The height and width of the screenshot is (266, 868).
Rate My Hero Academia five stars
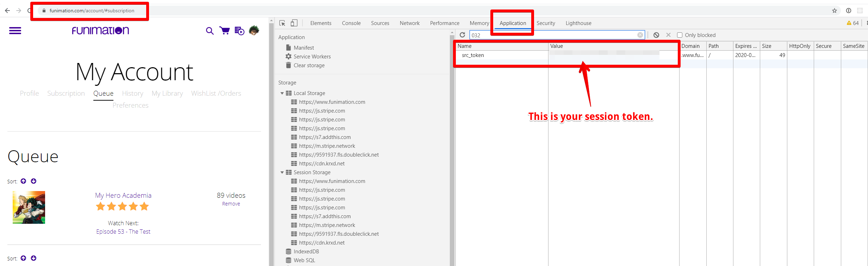[144, 207]
